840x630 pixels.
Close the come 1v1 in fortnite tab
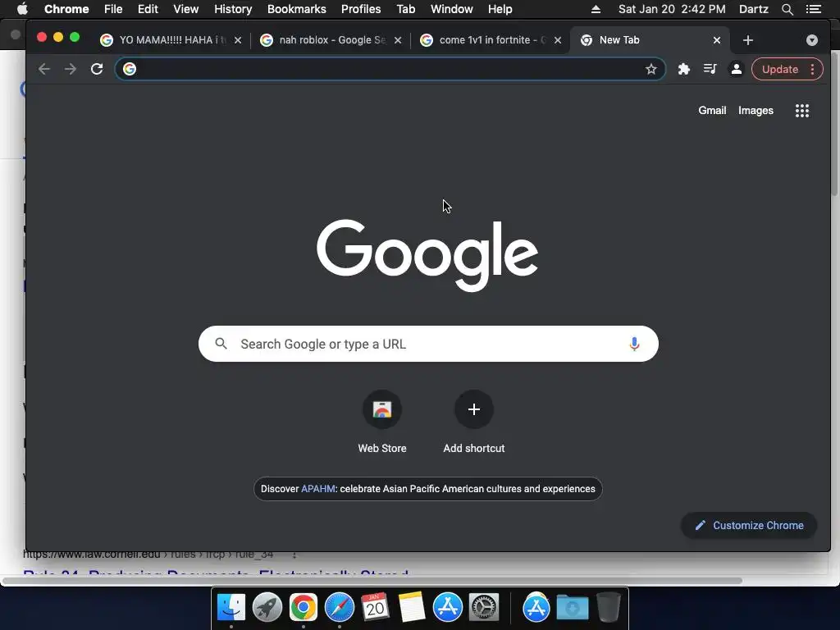pos(558,40)
